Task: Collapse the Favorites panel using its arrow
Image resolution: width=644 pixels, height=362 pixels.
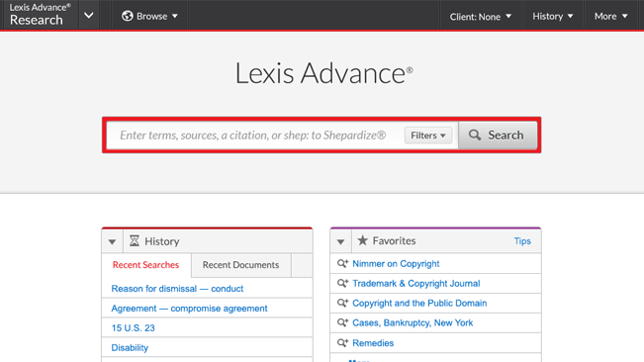Action: click(x=340, y=241)
